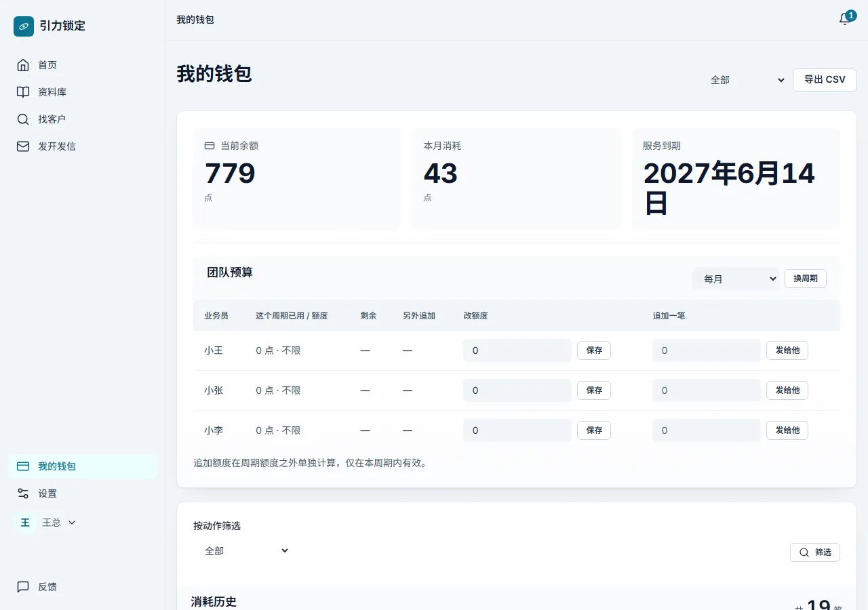The image size is (868, 610).
Task: Click the book icon beside 资料库
Action: (x=23, y=92)
